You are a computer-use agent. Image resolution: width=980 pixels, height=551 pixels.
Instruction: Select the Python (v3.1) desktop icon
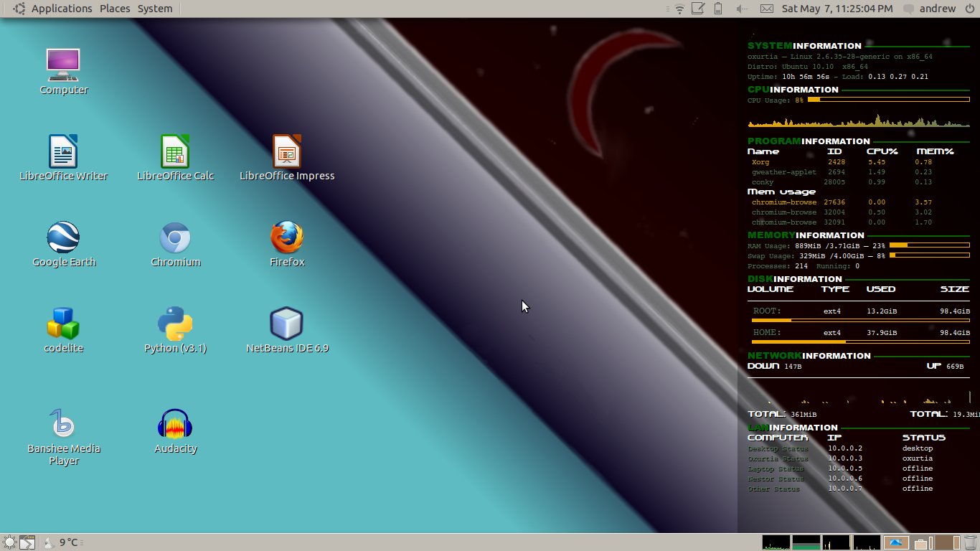point(176,330)
